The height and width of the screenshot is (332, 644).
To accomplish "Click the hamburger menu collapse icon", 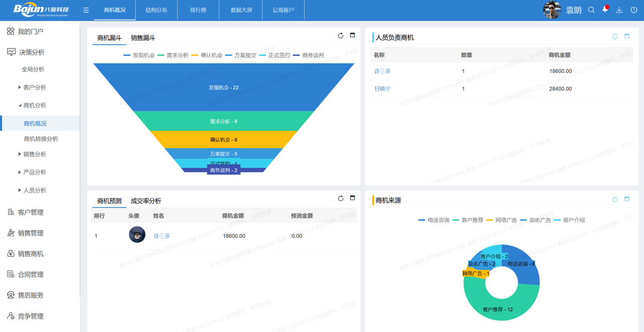I will click(x=86, y=10).
